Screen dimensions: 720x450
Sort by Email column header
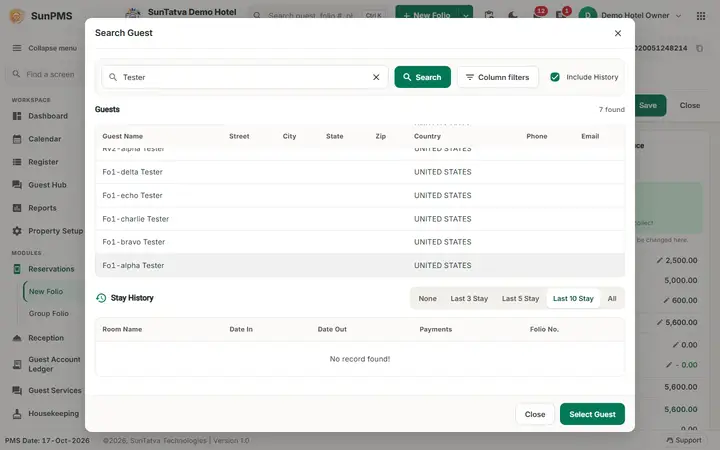(590, 136)
